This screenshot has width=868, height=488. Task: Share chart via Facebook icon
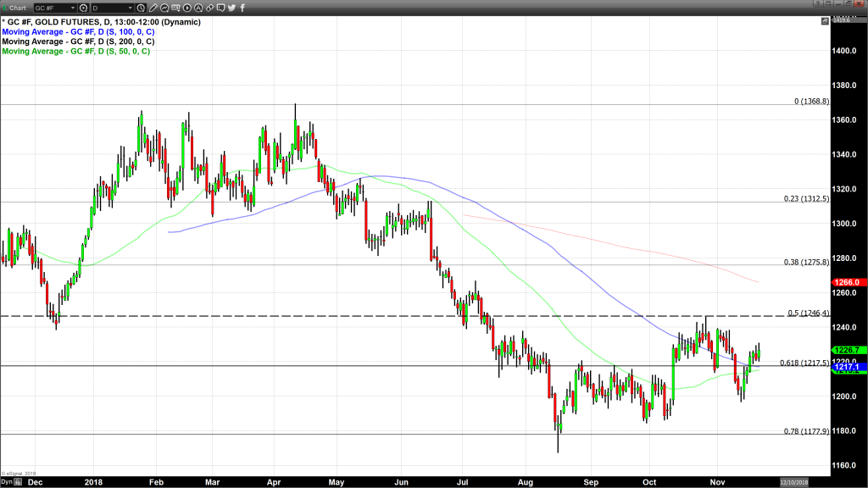242,8
